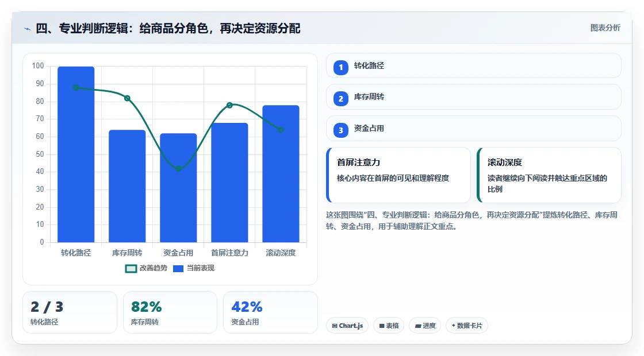This screenshot has width=644, height=356.
Task: Click the icon inside the Chart.js tag
Action: (x=335, y=326)
